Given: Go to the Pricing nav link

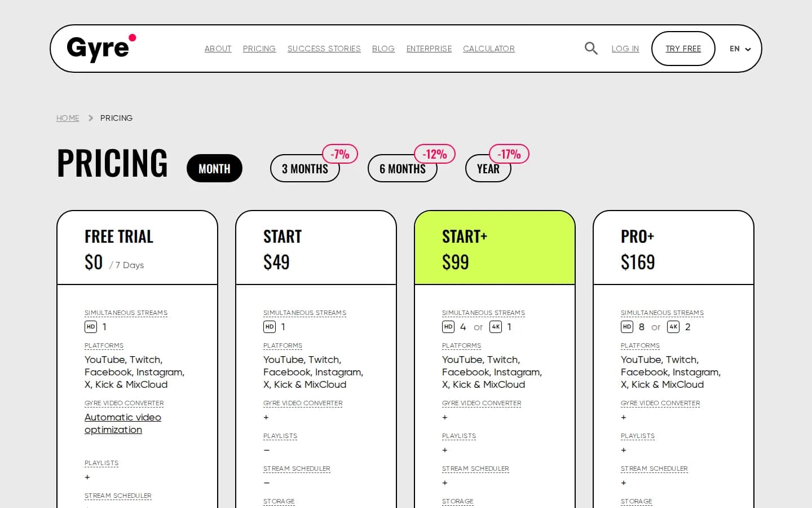Looking at the screenshot, I should coord(259,49).
